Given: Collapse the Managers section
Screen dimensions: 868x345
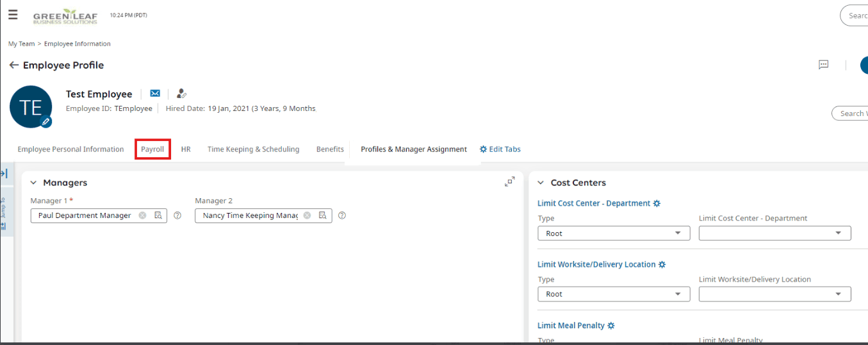Looking at the screenshot, I should [34, 183].
